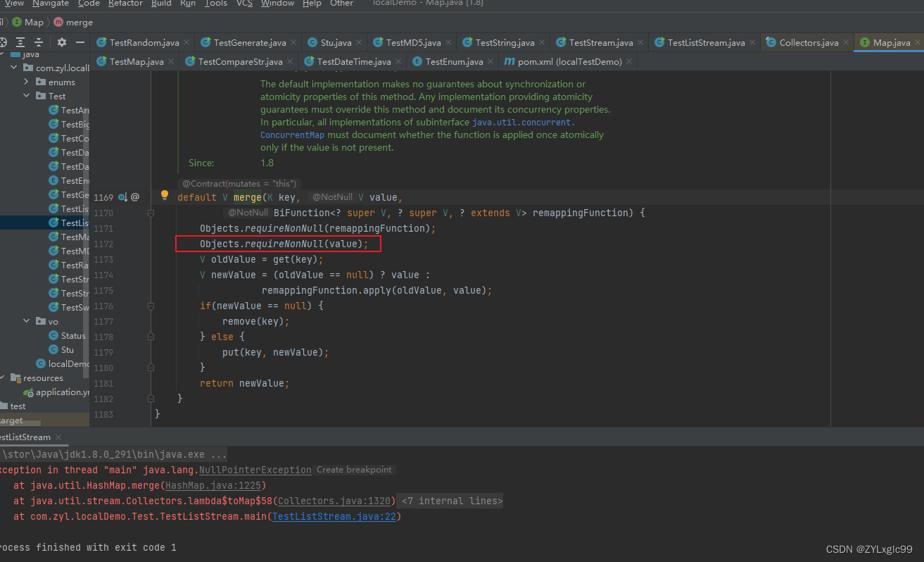Switch to Collectors.java tab
The width and height of the screenshot is (924, 562).
[809, 42]
